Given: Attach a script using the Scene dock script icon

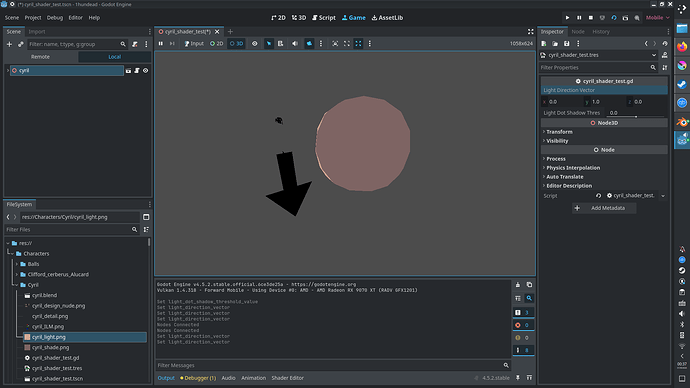Looking at the screenshot, I should coord(135,44).
